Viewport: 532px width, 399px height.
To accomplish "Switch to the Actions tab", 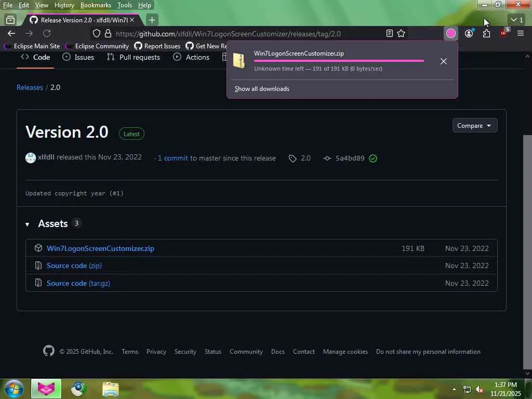I will (191, 57).
